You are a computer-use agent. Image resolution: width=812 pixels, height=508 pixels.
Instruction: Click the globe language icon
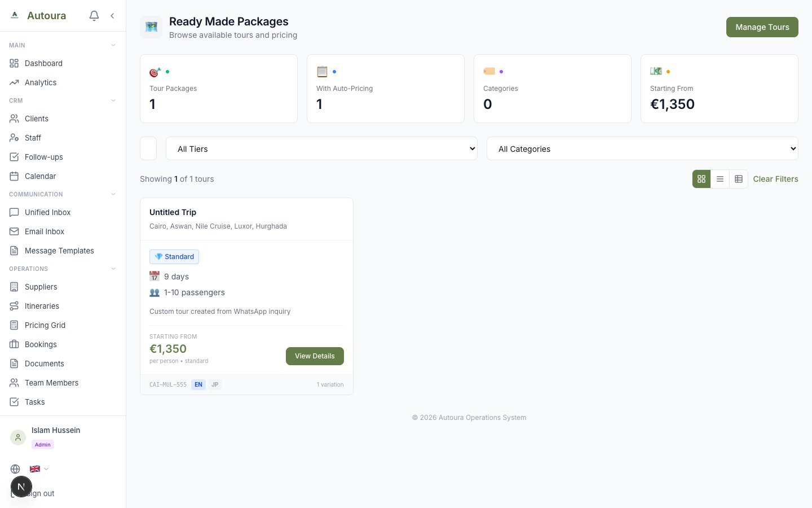[15, 469]
